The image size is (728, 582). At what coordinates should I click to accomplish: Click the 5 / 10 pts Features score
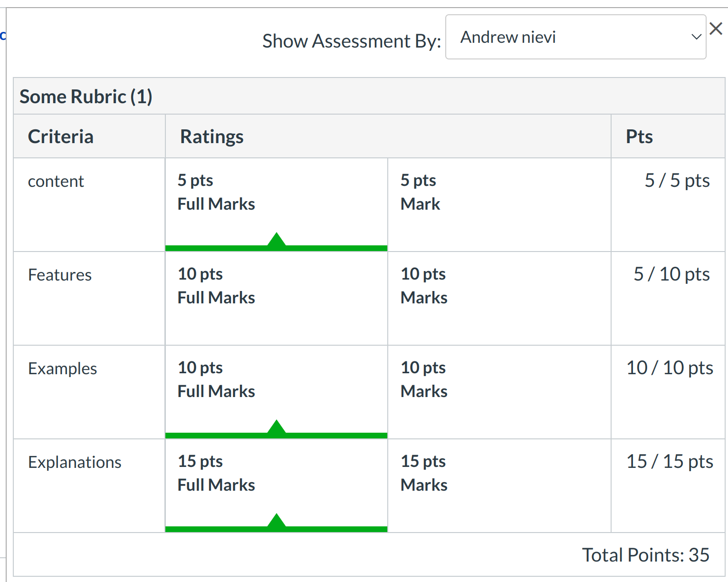click(671, 274)
